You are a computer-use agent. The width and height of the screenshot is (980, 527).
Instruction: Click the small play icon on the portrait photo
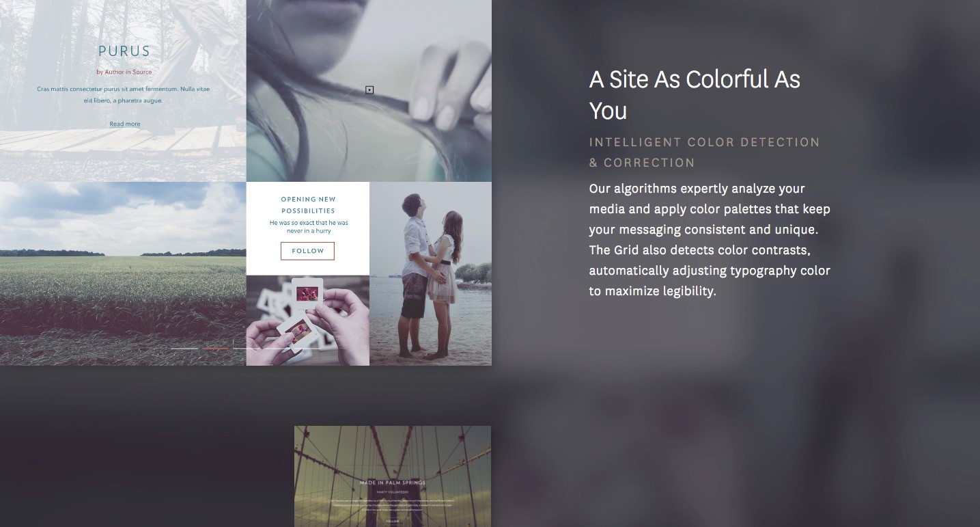click(369, 90)
